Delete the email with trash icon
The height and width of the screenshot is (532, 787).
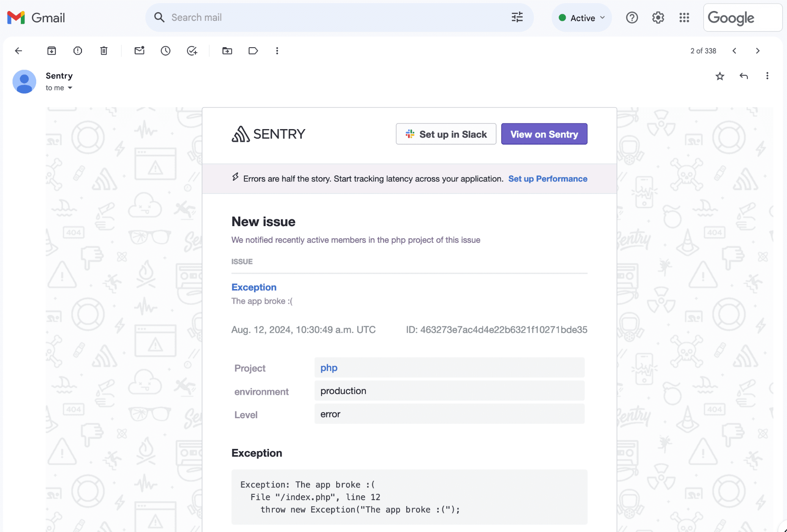tap(104, 51)
